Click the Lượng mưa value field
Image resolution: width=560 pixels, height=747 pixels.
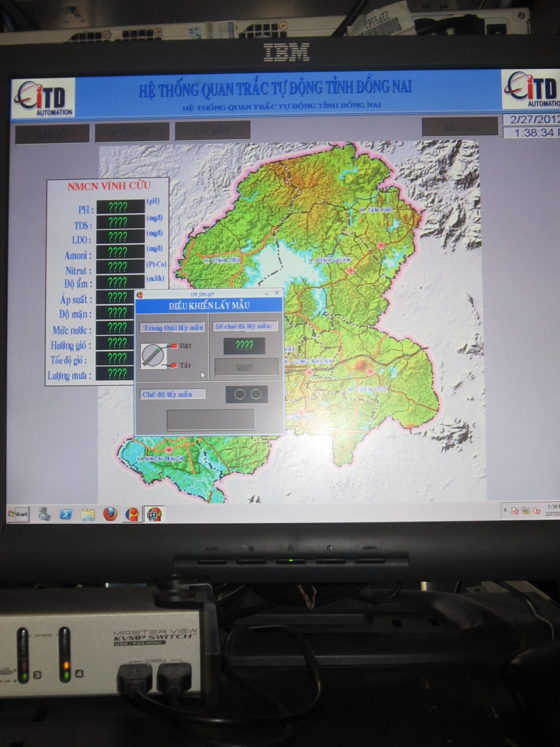click(x=115, y=373)
